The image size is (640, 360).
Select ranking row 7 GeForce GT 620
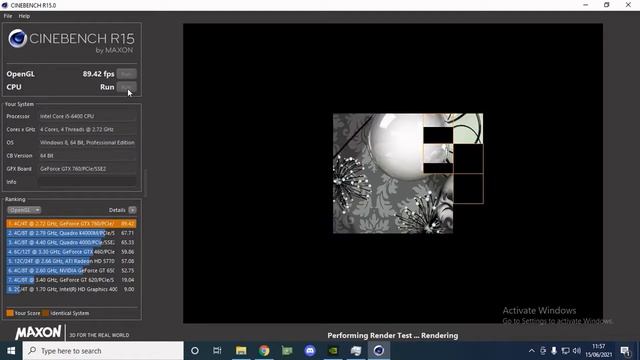tap(71, 280)
